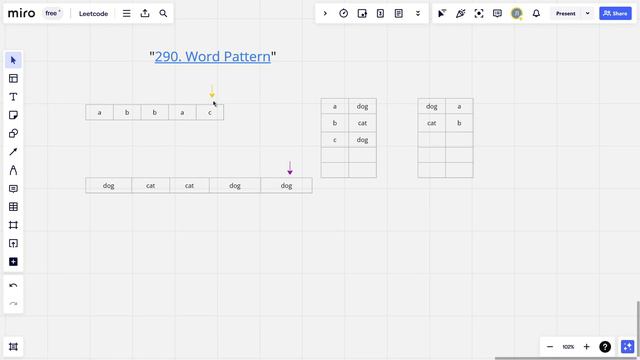Click the Share button
640x360 pixels.
coord(616,13)
